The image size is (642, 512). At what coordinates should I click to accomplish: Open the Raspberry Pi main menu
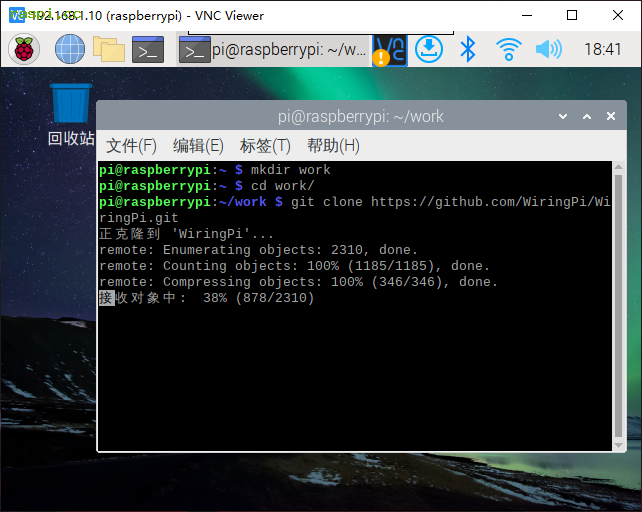25,49
